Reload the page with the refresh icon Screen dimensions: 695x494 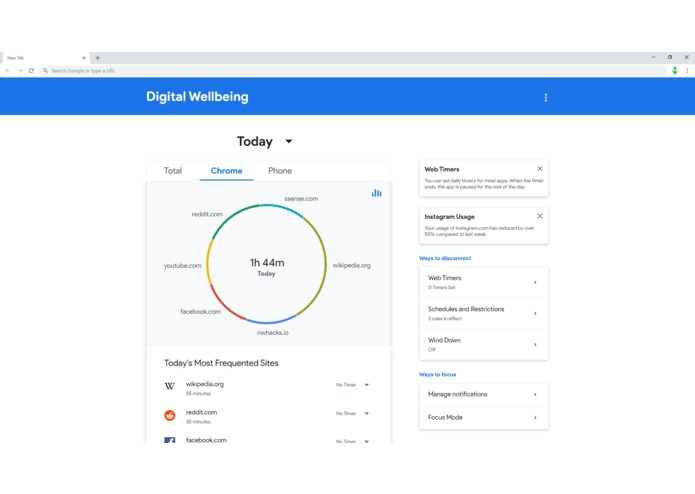tap(31, 70)
